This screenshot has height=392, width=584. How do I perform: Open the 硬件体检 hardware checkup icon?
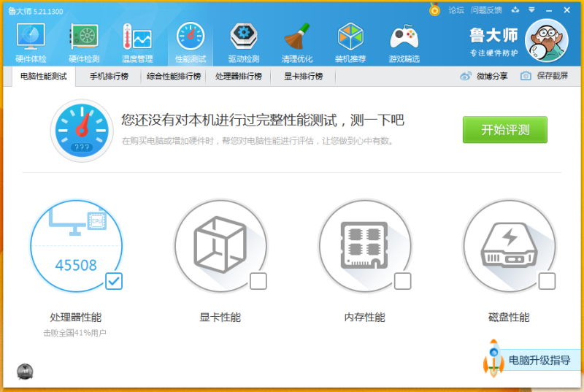click(x=31, y=42)
